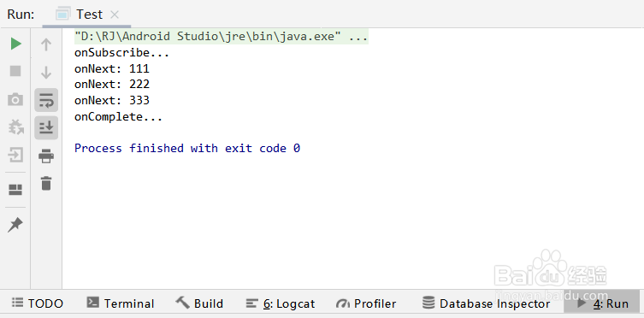Click the Exit arrow-in-box icon

[15, 155]
